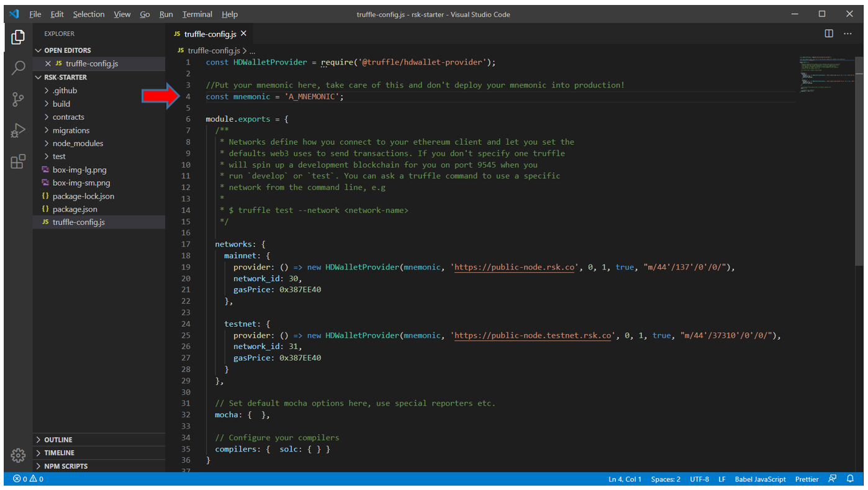The image size is (868, 490).
Task: Follow the public-node.rsk.co link
Action: (515, 267)
